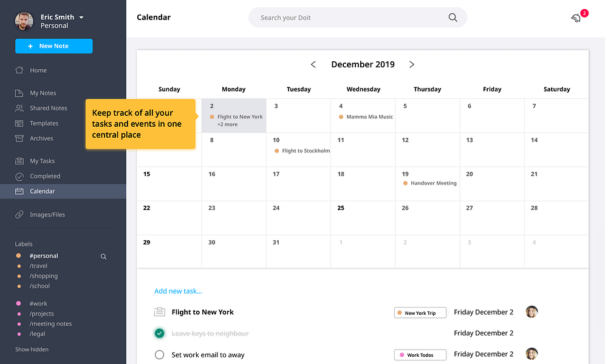The image size is (605, 364).
Task: Select the /meeting notes label
Action: coord(50,323)
